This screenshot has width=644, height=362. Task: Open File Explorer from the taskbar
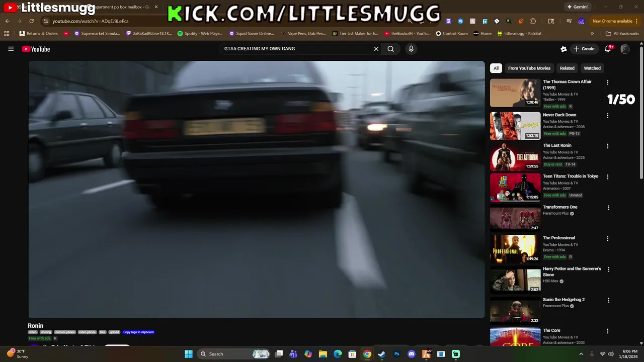[323, 354]
